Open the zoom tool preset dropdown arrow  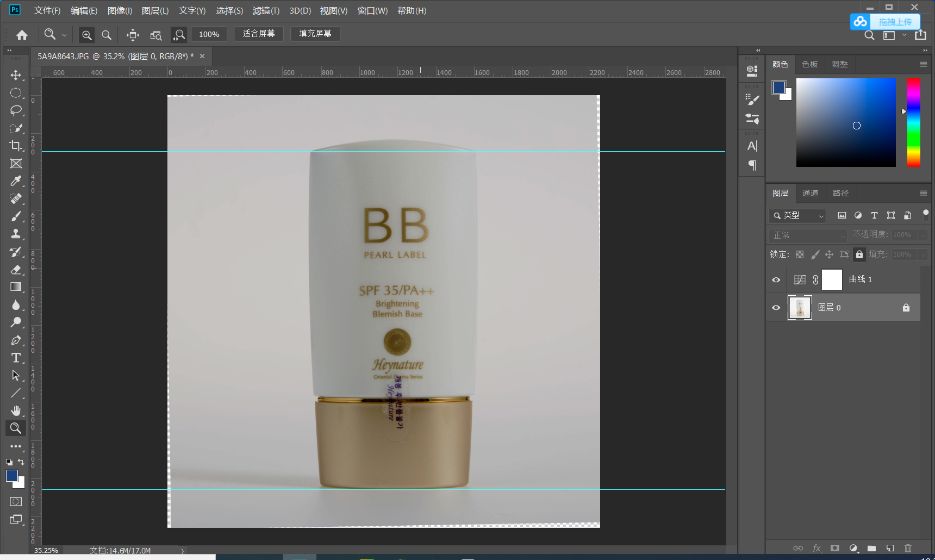(x=64, y=35)
